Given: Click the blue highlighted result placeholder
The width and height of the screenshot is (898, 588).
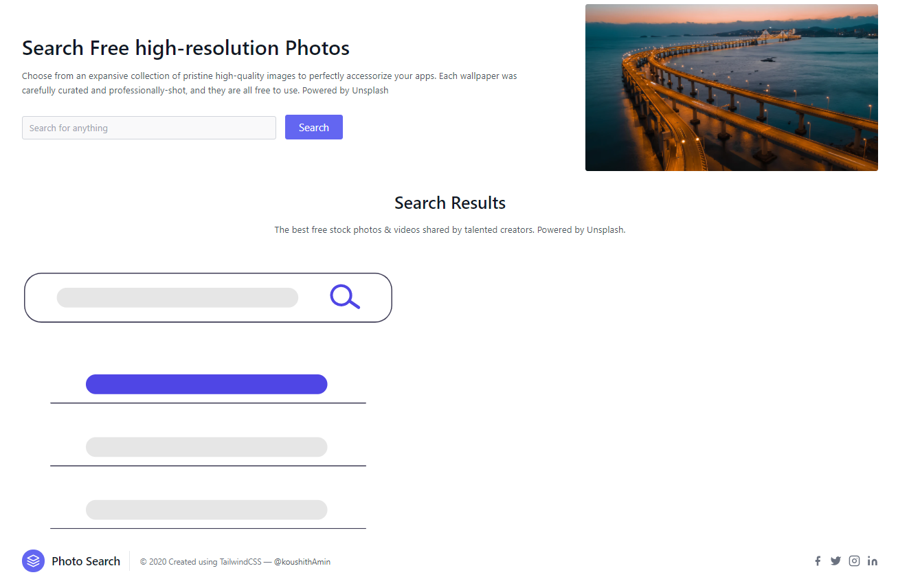Looking at the screenshot, I should point(206,384).
